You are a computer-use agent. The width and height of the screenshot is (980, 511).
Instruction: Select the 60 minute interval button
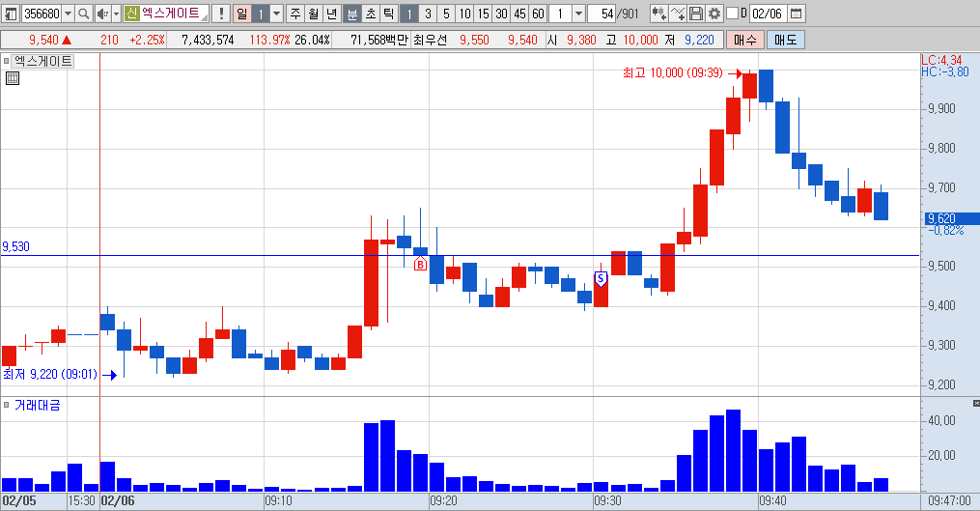click(x=538, y=14)
